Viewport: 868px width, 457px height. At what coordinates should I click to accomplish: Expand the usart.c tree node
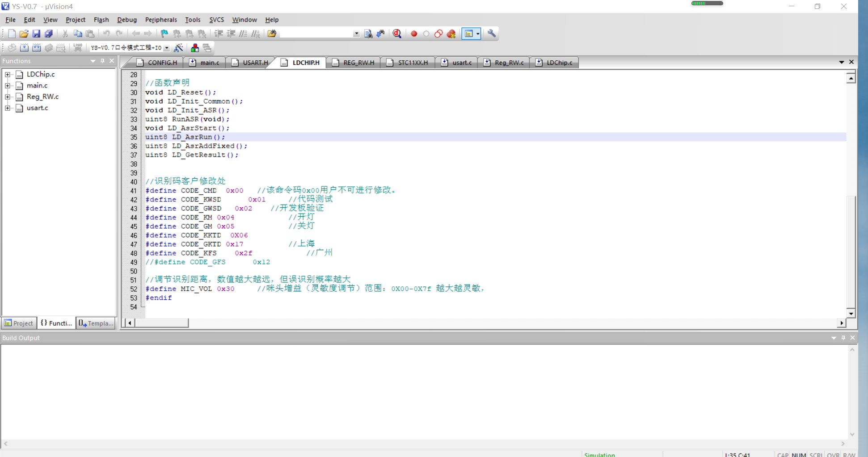click(8, 108)
